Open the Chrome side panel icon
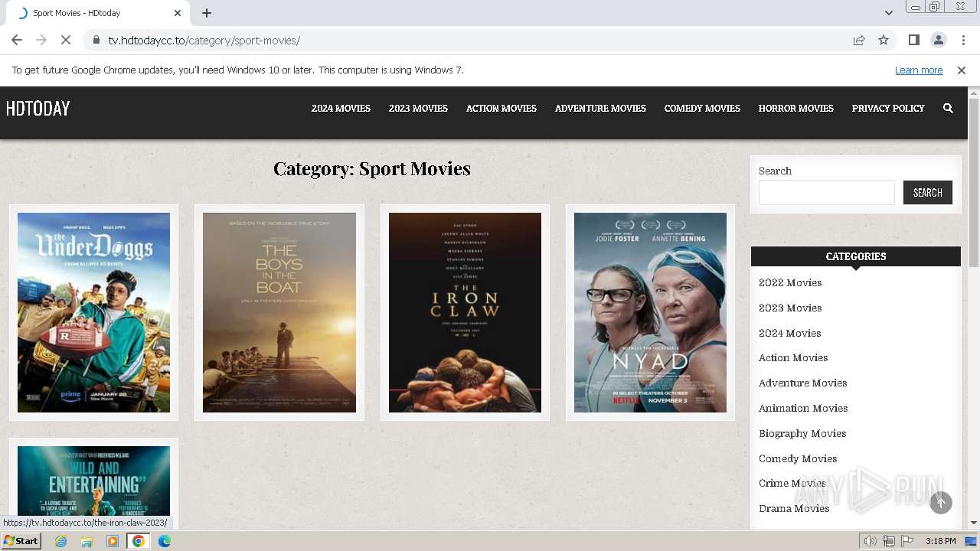980x551 pixels. point(913,40)
